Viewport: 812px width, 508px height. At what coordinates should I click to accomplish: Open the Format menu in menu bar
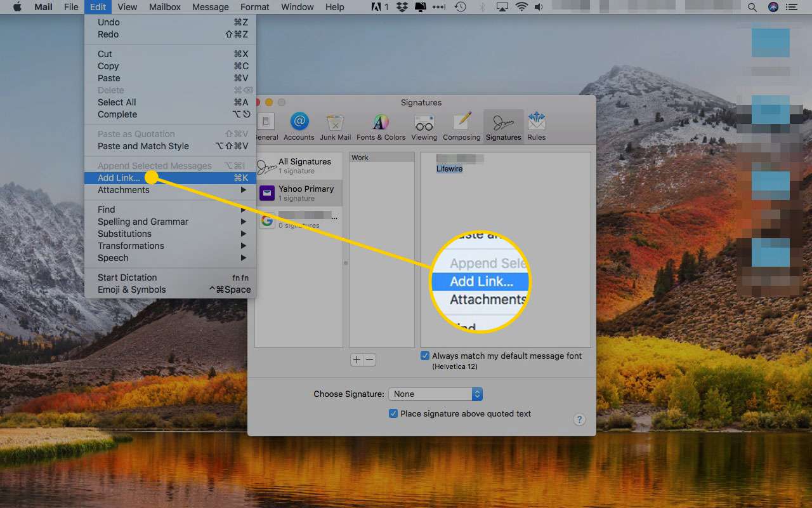[254, 8]
